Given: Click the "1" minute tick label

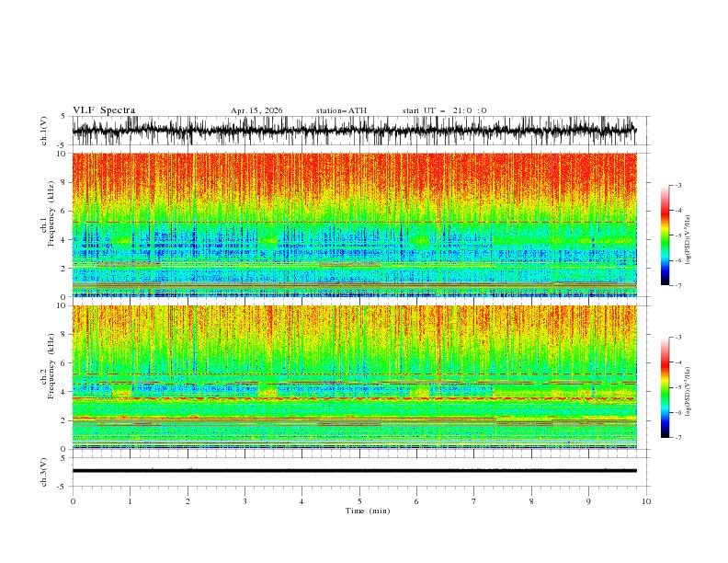Looking at the screenshot, I should tap(130, 501).
